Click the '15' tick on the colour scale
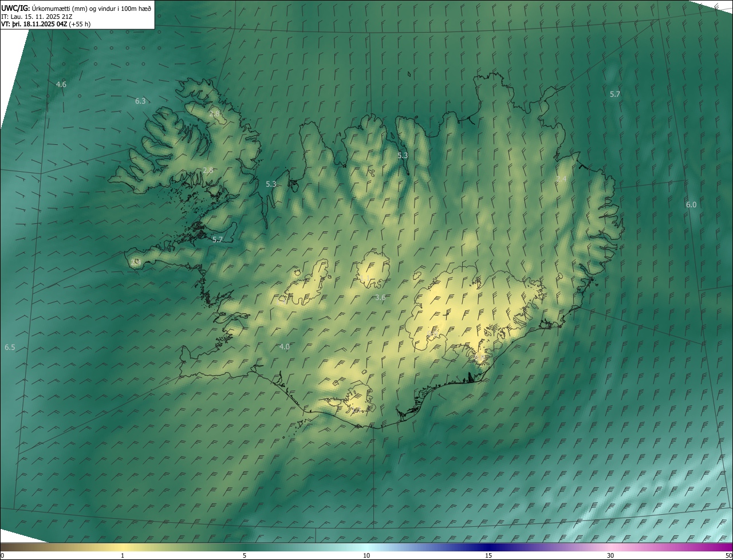This screenshot has height=560, width=733. [x=488, y=555]
